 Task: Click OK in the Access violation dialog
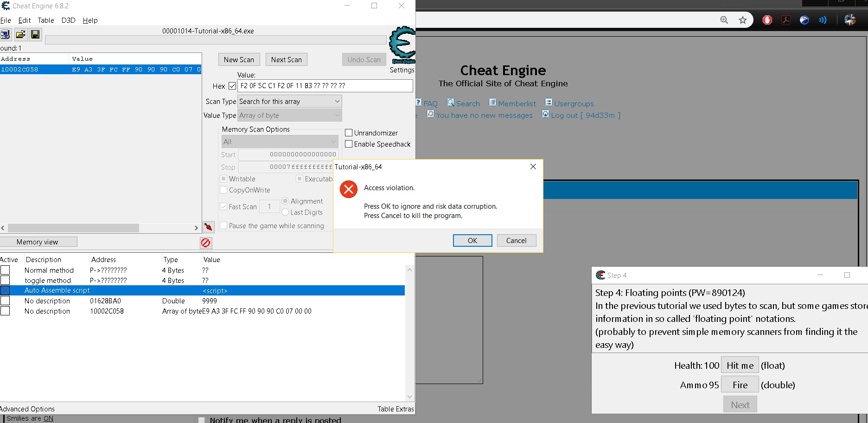472,240
